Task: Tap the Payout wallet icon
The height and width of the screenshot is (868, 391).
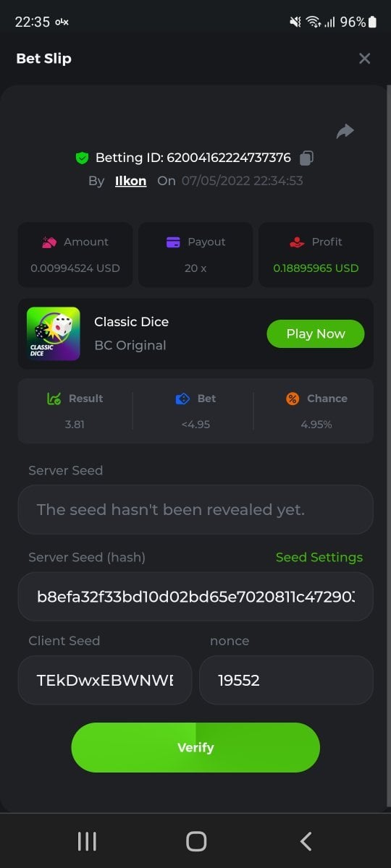Action: tap(173, 242)
